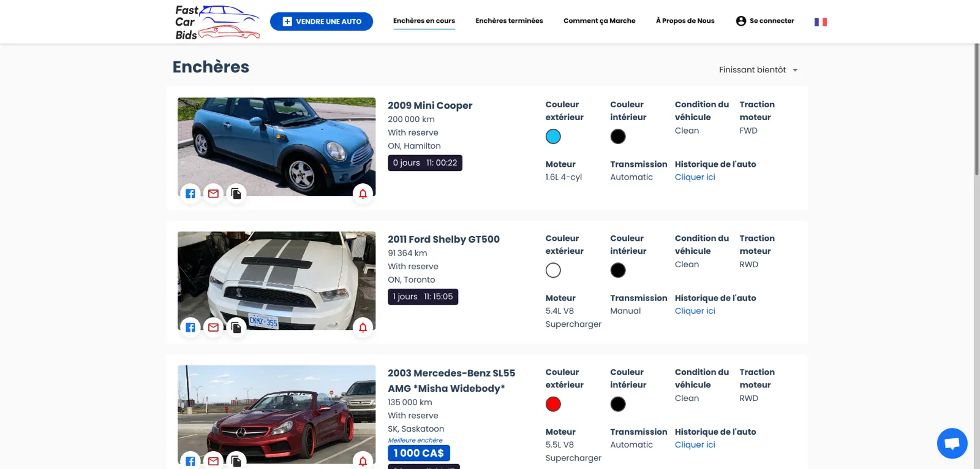The height and width of the screenshot is (469, 980).
Task: Click Mercedes SL55 black interior color swatch
Action: pyautogui.click(x=618, y=404)
